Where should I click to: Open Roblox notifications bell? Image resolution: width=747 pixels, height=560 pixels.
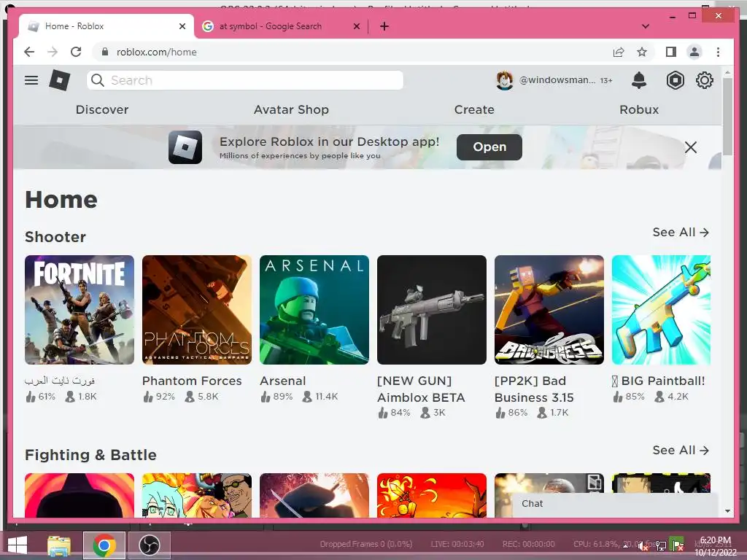click(639, 80)
